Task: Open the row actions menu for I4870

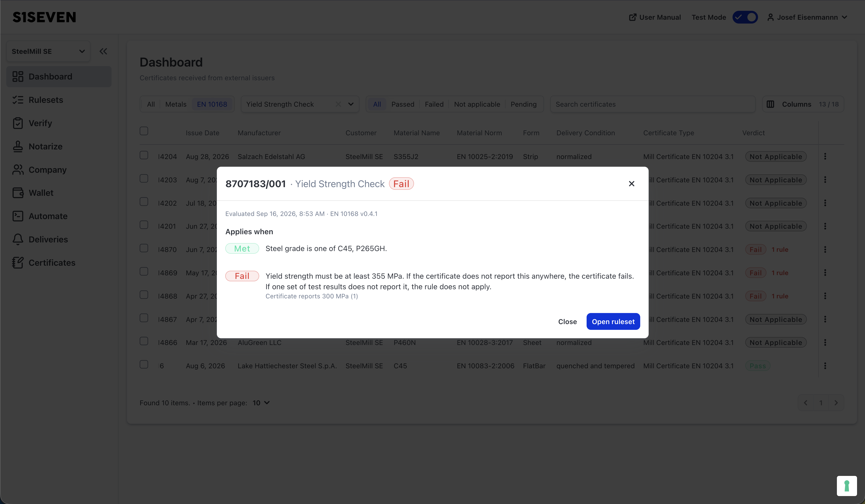Action: (x=825, y=249)
